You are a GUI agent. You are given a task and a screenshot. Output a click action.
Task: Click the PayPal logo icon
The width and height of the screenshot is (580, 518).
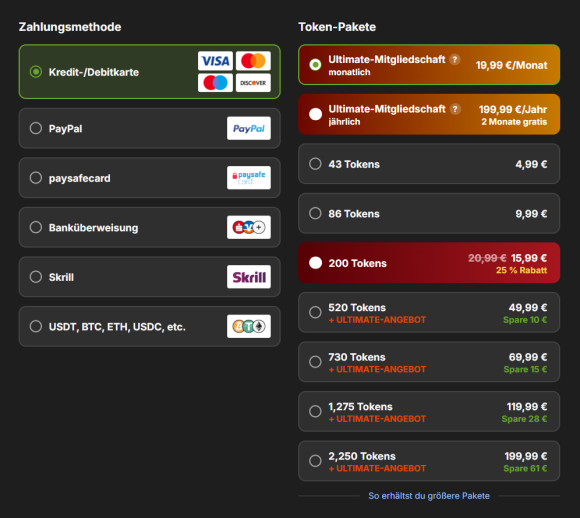[249, 128]
